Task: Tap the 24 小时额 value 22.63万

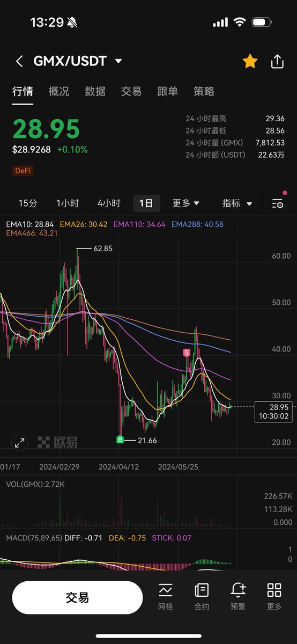Action: pos(272,155)
